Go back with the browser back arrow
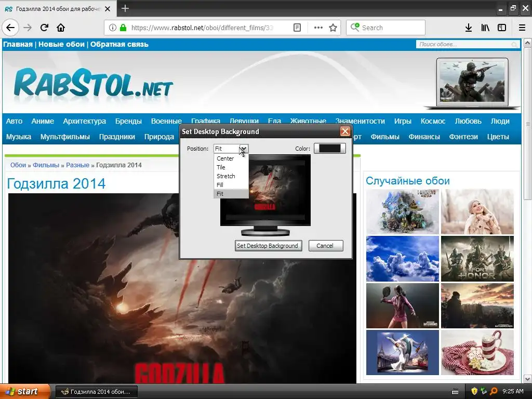532x399 pixels. [10, 28]
